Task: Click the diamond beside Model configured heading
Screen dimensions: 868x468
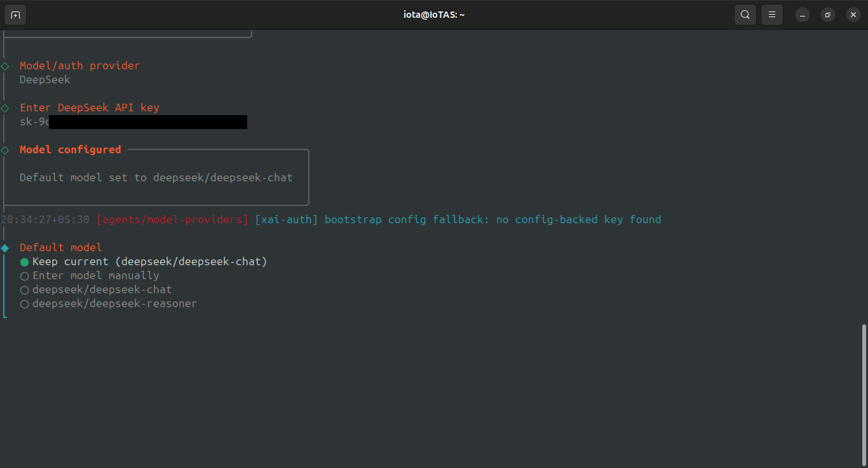Action: click(4, 149)
